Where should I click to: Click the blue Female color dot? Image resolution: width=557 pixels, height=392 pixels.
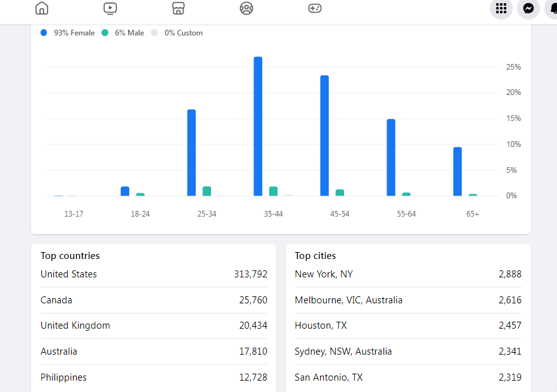coord(44,33)
